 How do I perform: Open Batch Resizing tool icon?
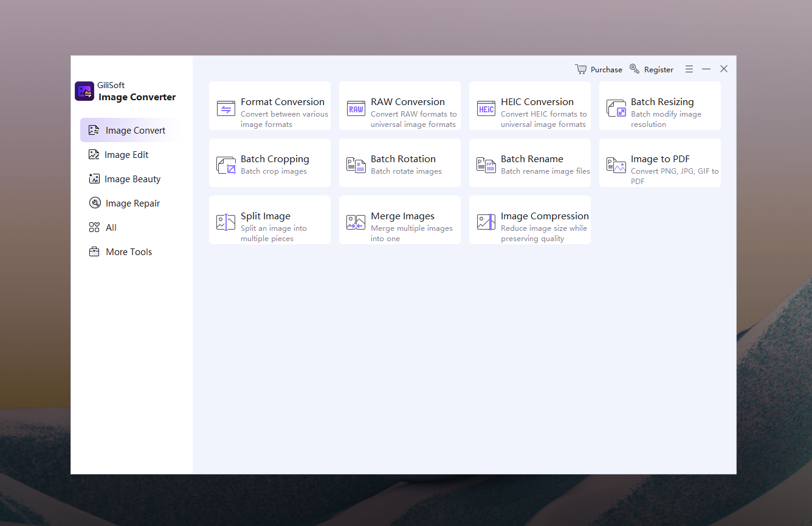click(x=616, y=109)
